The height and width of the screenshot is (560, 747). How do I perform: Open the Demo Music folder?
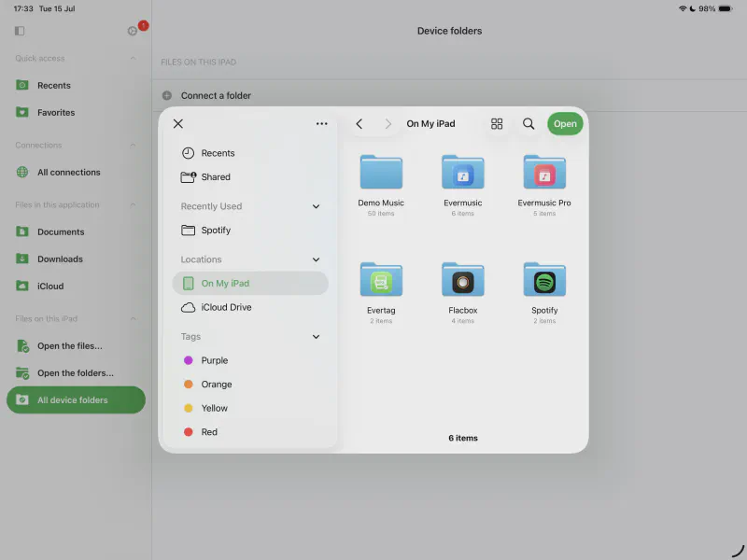pyautogui.click(x=381, y=173)
